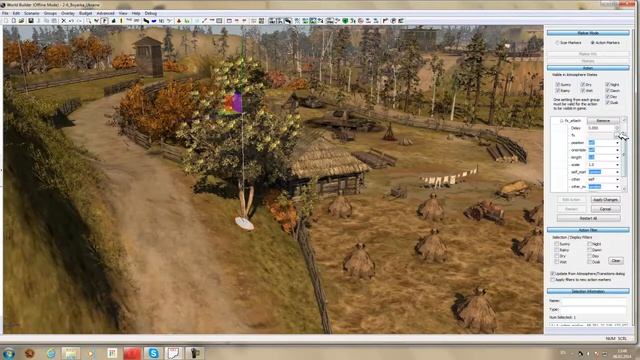The height and width of the screenshot is (360, 640).
Task: Toggle Update from Atmosphere/Transitions dialog checkbox
Action: click(x=553, y=273)
